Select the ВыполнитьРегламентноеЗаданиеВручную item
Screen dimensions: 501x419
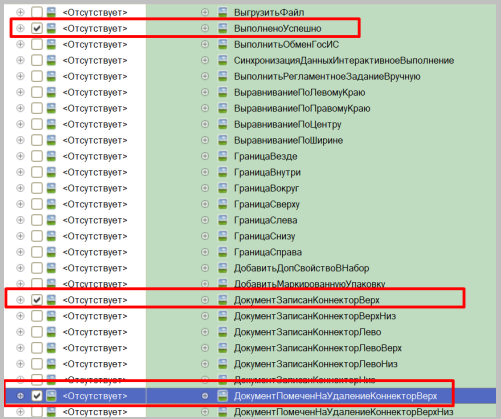pos(327,76)
